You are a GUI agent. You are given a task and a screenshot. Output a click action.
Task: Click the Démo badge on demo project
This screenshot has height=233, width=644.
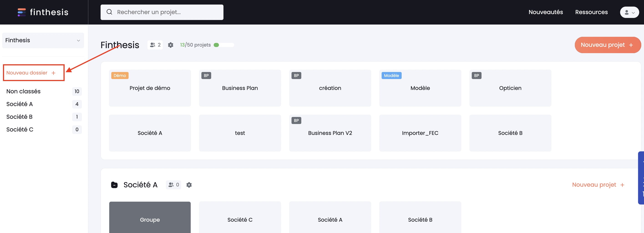(120, 76)
